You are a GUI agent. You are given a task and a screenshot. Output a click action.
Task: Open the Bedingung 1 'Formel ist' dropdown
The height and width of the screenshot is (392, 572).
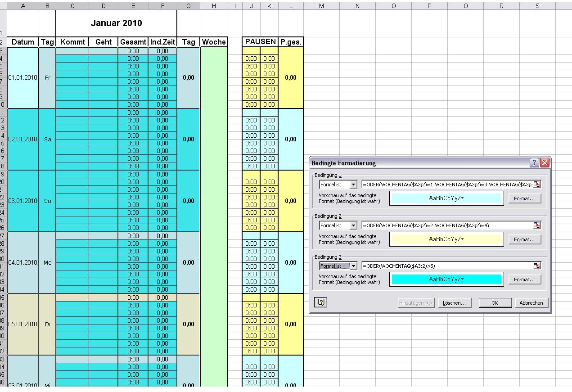coord(353,185)
